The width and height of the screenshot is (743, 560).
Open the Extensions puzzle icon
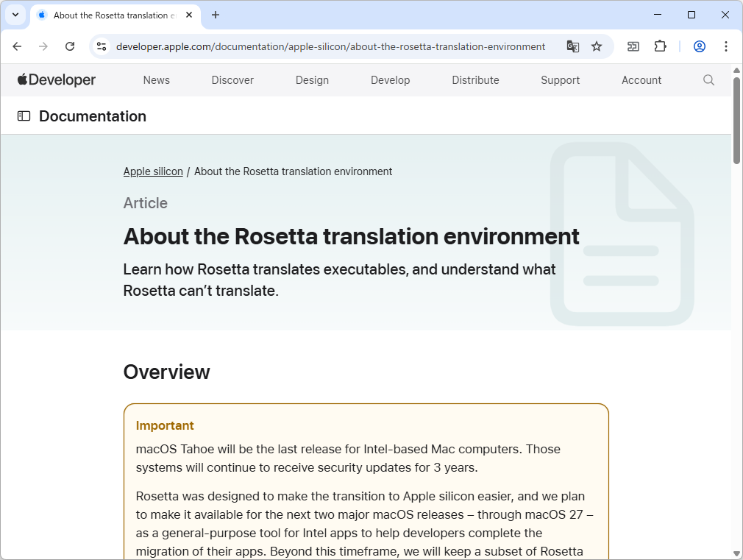pyautogui.click(x=660, y=46)
